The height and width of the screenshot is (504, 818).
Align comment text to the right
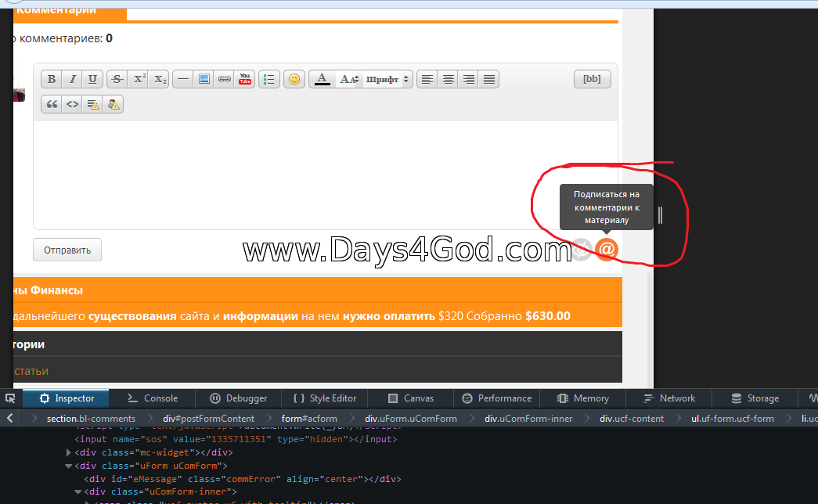(x=468, y=79)
